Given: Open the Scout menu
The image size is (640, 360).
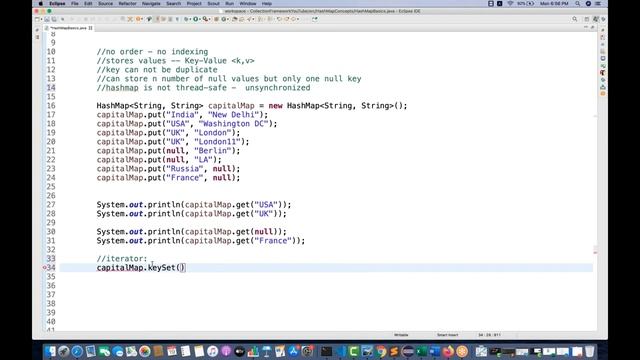Looking at the screenshot, I should pos(213,4).
